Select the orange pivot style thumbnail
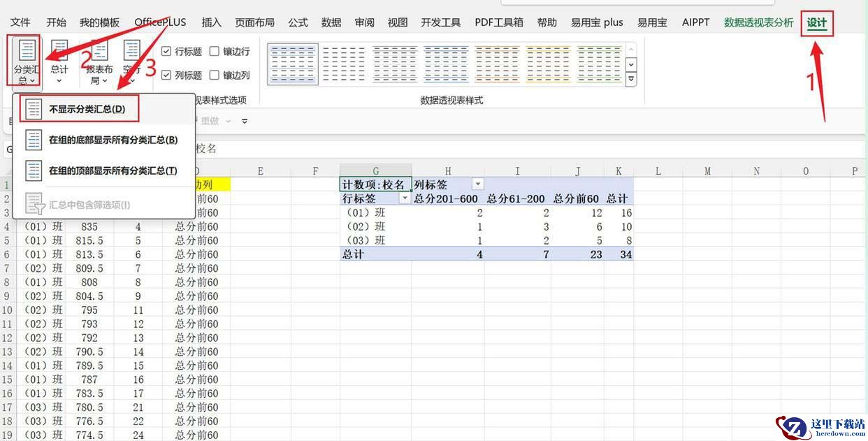868x441 pixels. tap(497, 64)
